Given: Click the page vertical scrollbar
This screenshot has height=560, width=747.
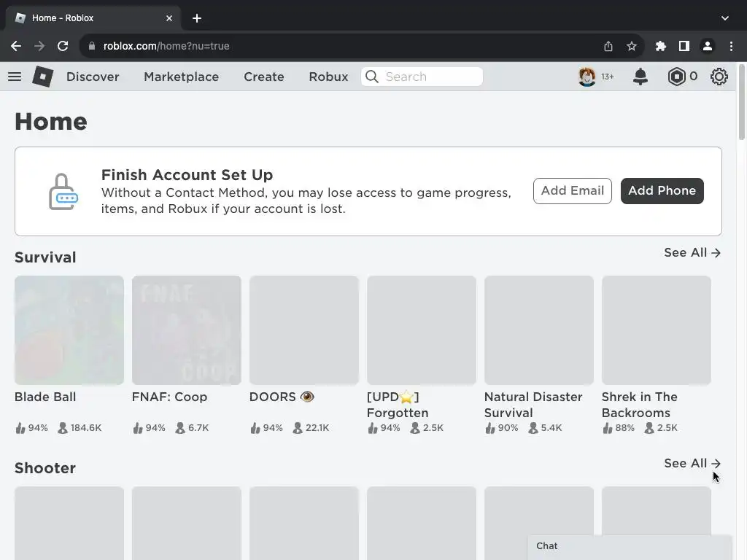Looking at the screenshot, I should coord(741,102).
